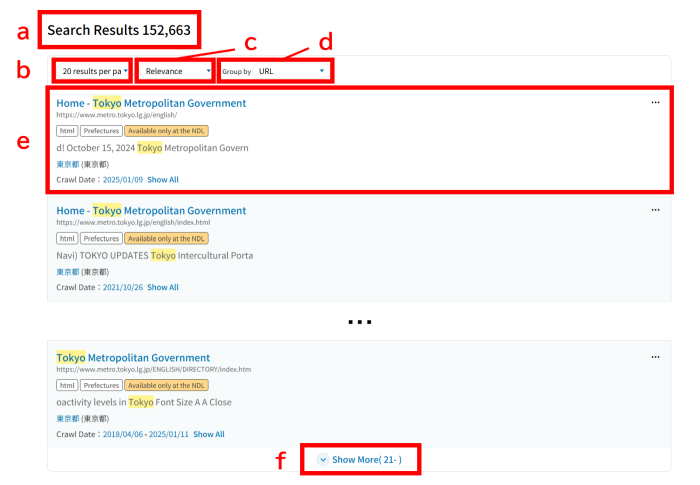
Task: Open crawl date range 2018/04/06 - 2025/01/11
Action: 146,434
